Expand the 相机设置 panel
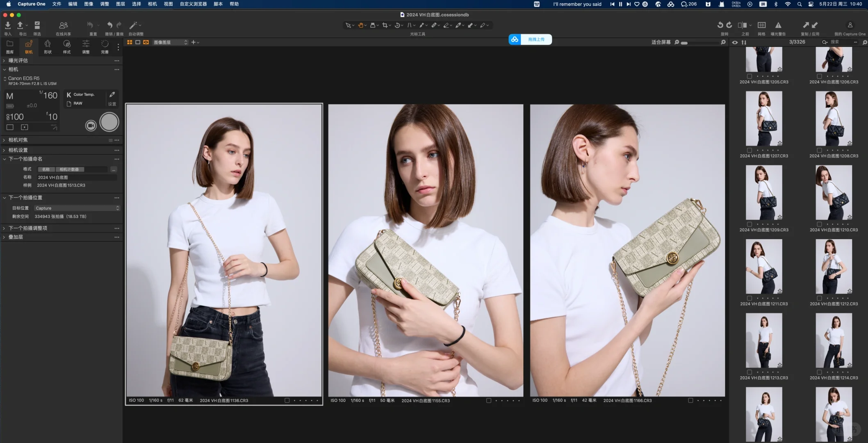 point(4,150)
